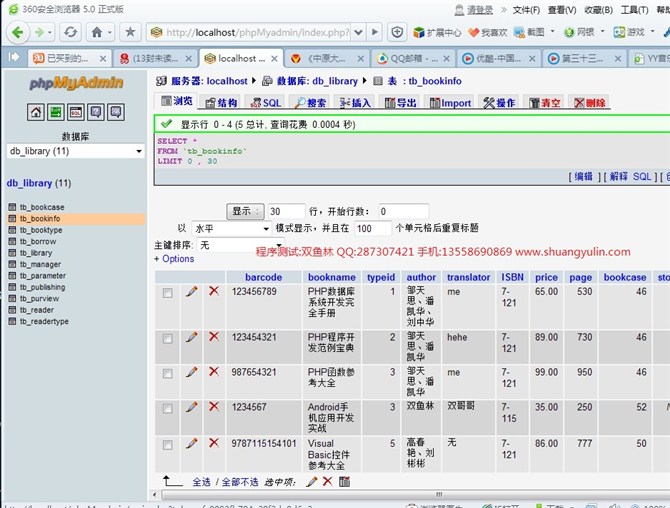
Task: Open the SQL query window icon
Action: pyautogui.click(x=76, y=112)
